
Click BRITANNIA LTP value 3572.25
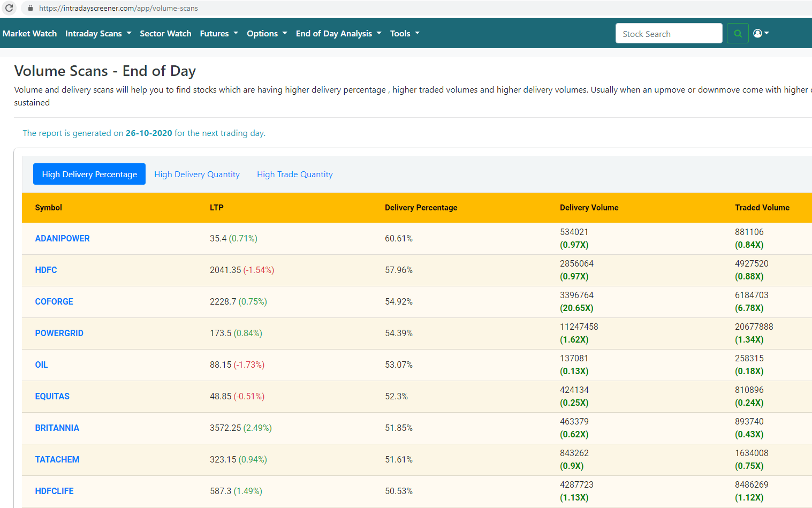tap(225, 428)
